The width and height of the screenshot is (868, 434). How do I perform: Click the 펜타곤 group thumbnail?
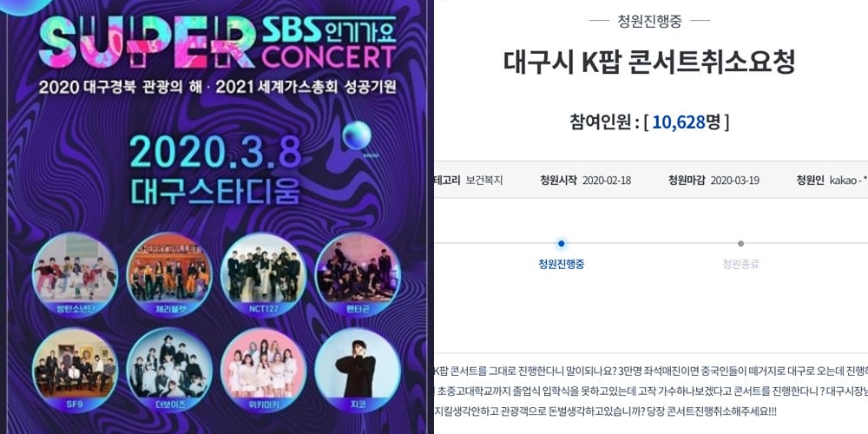[358, 275]
